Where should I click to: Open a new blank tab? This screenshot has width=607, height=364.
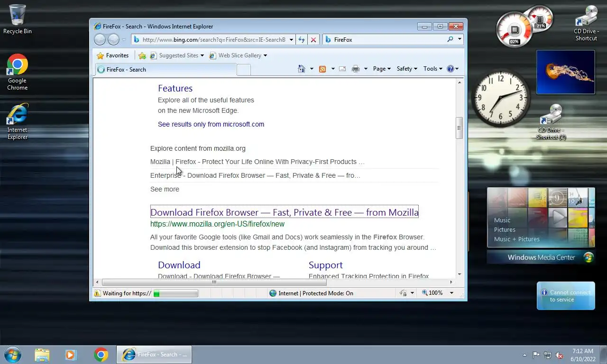243,70
